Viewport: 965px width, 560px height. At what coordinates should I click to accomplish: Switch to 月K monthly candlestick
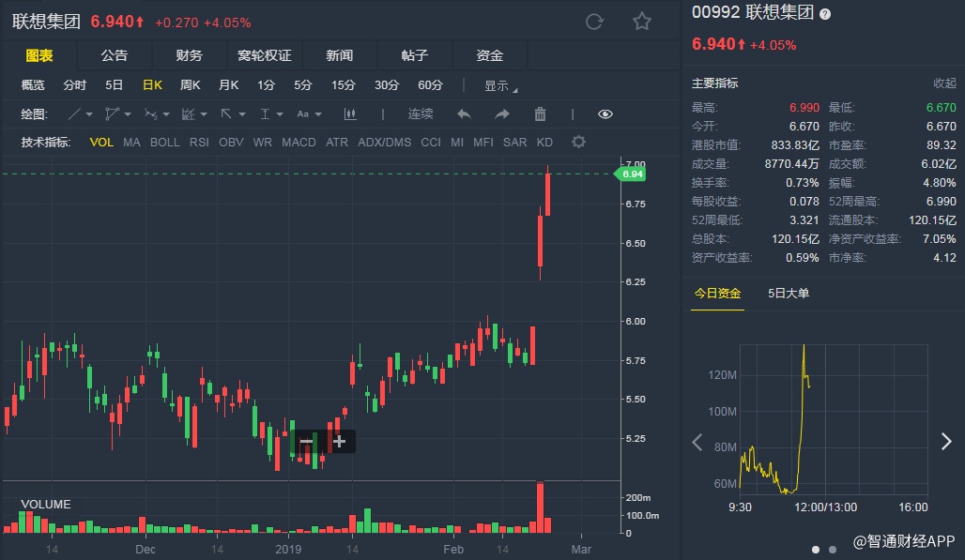coord(228,84)
